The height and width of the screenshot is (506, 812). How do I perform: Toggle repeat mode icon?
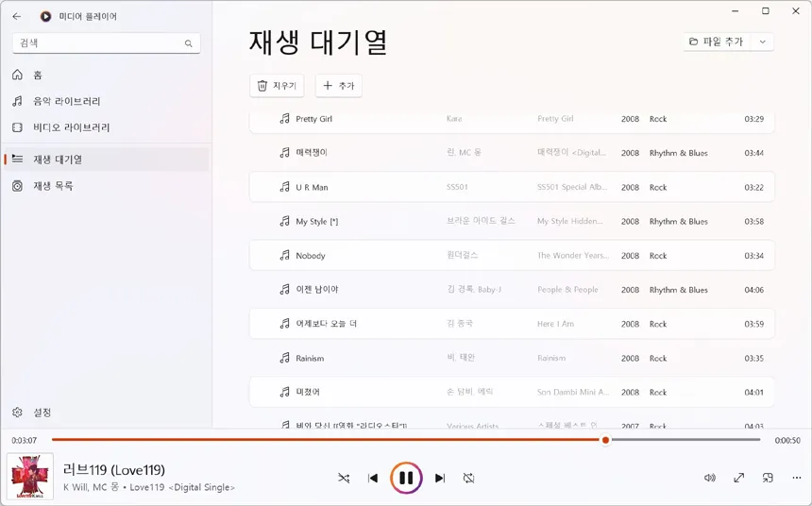468,478
